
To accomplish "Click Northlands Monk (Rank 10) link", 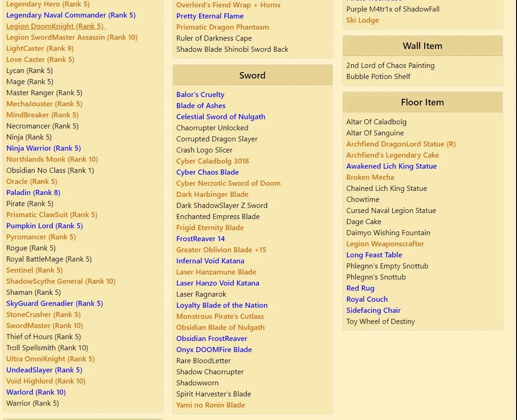I will (52, 159).
